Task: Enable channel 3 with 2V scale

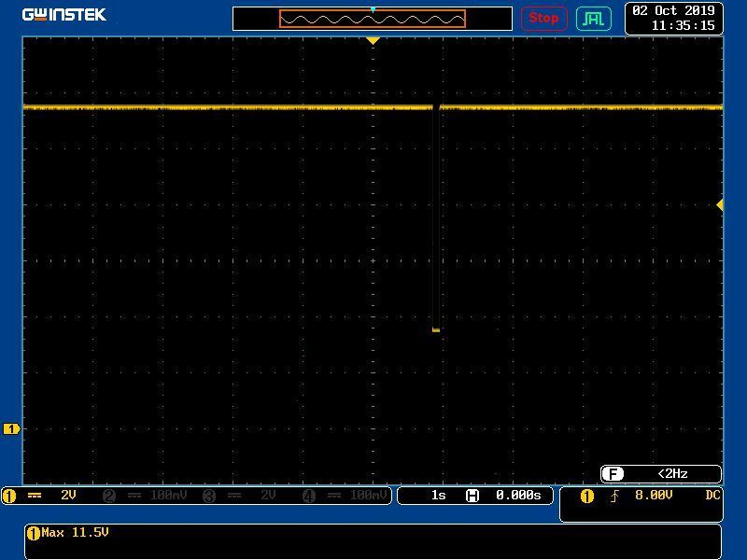Action: click(x=240, y=496)
